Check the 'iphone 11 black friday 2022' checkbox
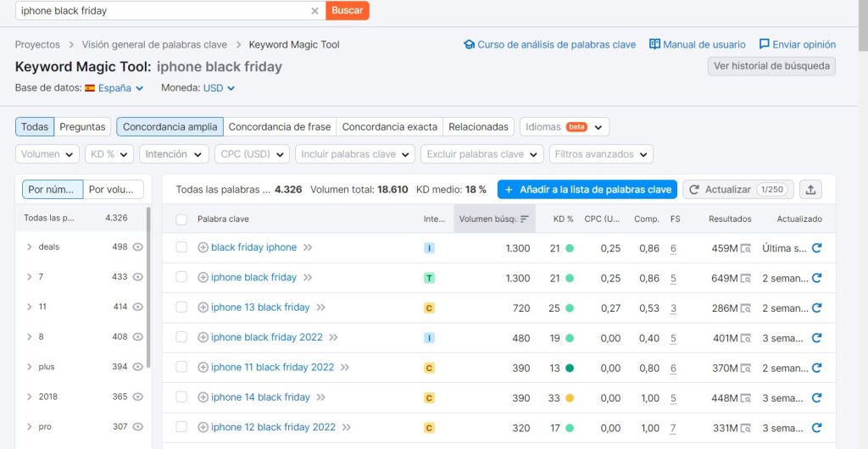 pos(181,367)
